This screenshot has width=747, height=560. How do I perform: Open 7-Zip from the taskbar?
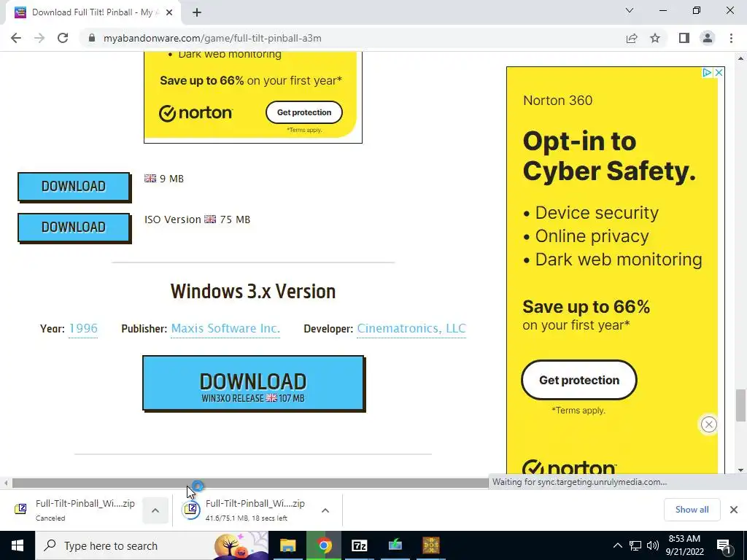pyautogui.click(x=359, y=545)
